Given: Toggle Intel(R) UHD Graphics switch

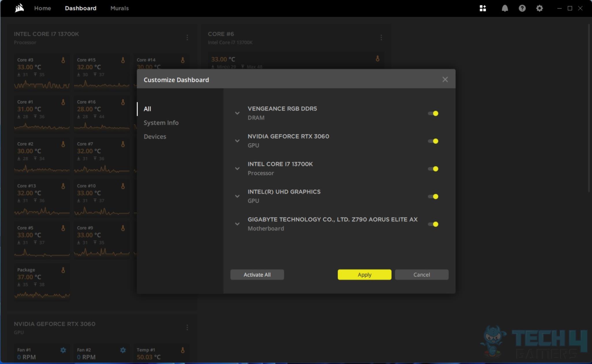Looking at the screenshot, I should click(433, 196).
